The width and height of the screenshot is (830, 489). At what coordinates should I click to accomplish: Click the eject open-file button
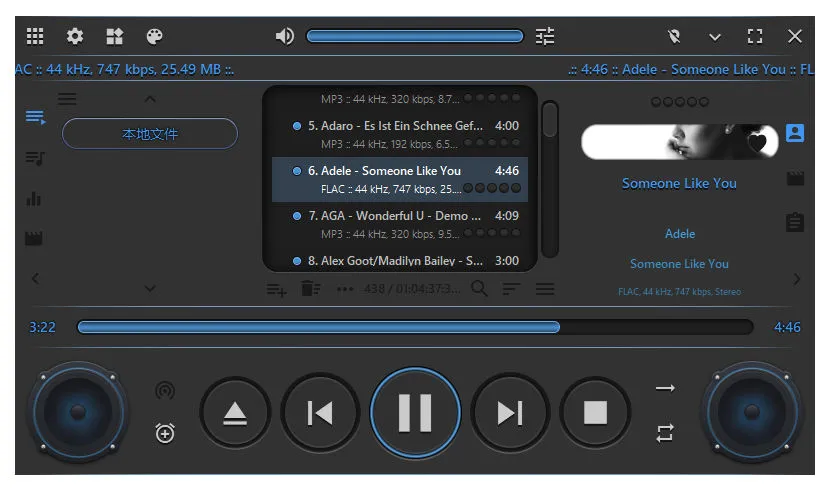point(235,412)
